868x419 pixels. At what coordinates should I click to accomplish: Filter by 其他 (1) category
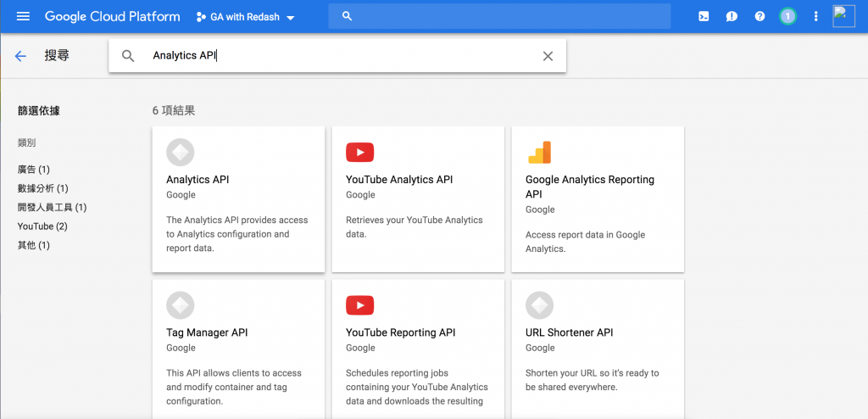(x=34, y=245)
